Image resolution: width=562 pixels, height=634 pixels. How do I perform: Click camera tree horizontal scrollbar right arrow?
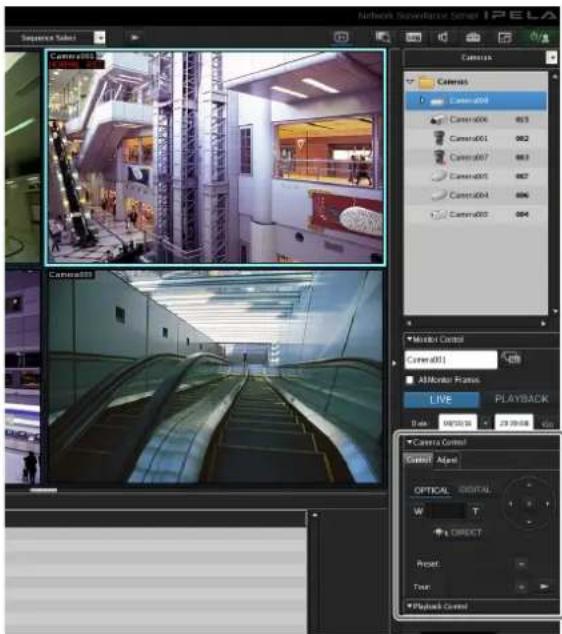(x=543, y=323)
